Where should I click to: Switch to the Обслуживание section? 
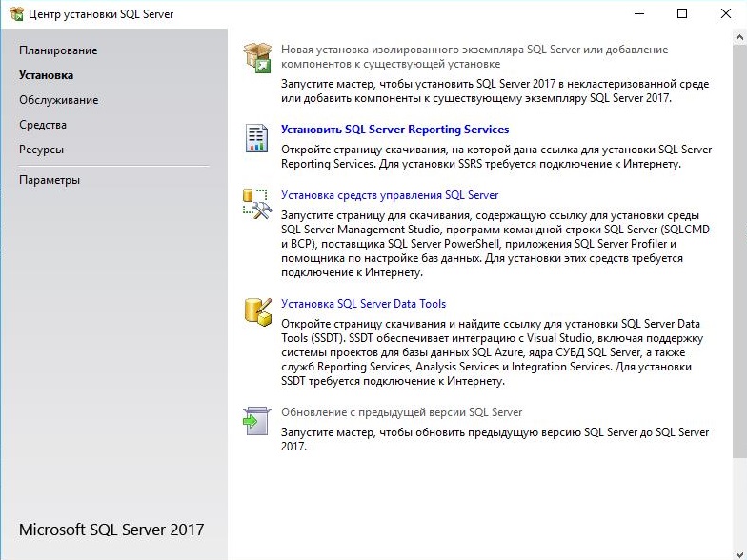[59, 100]
